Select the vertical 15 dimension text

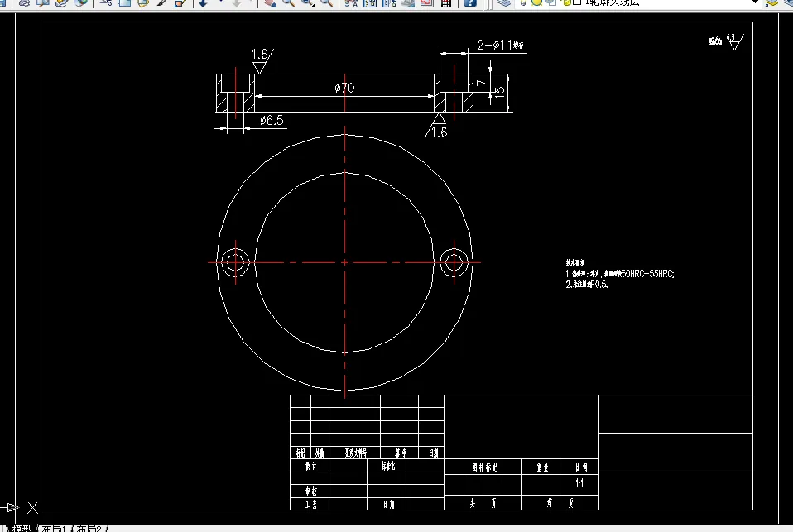pos(500,92)
